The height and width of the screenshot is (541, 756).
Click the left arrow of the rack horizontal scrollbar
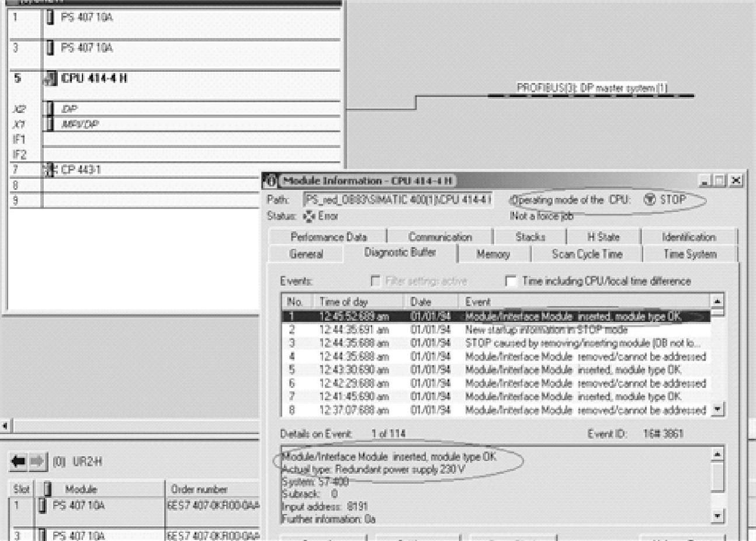6,426
